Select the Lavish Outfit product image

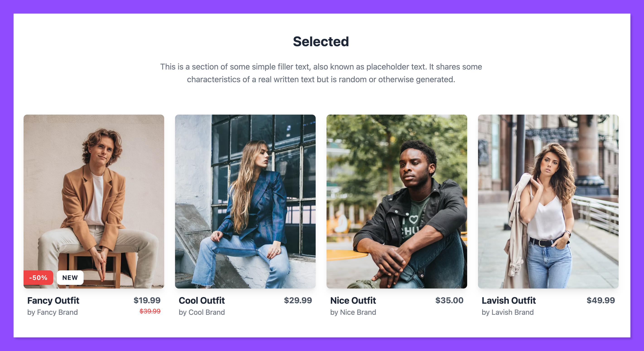click(548, 201)
